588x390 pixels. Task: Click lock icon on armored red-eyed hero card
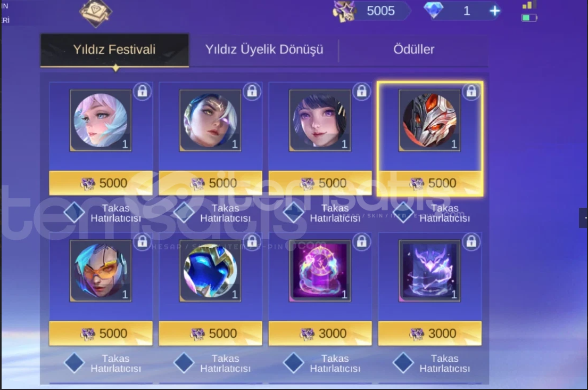(471, 91)
